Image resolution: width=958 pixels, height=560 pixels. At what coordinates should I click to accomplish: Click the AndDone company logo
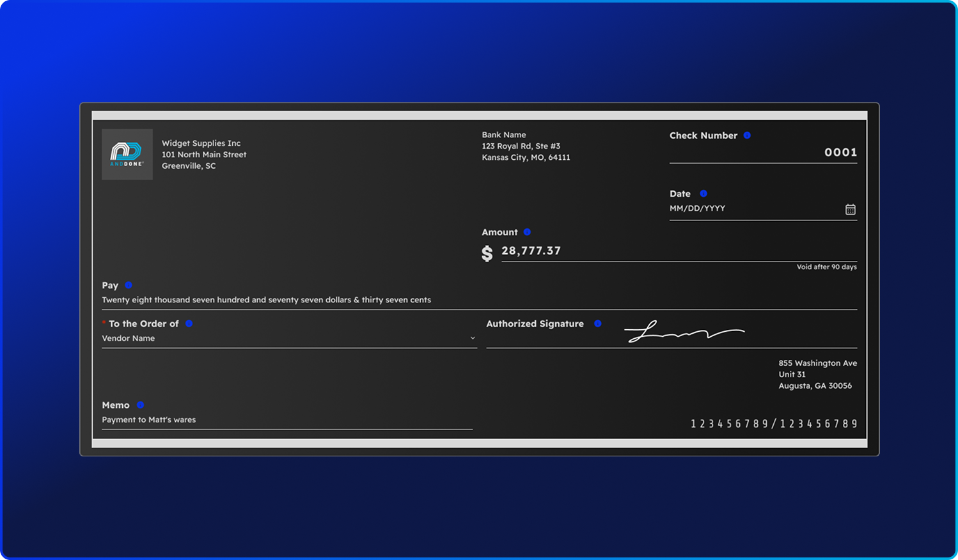(x=127, y=154)
